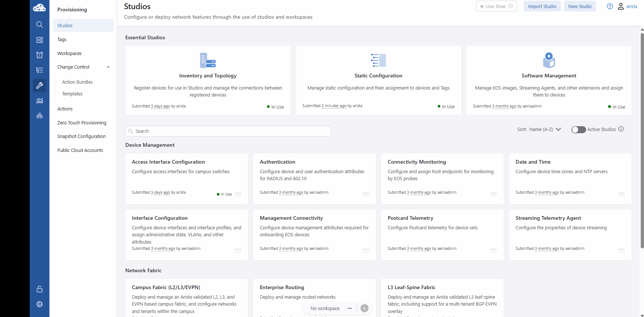Open the search icon in the left rail
The width and height of the screenshot is (644, 317).
[x=40, y=25]
